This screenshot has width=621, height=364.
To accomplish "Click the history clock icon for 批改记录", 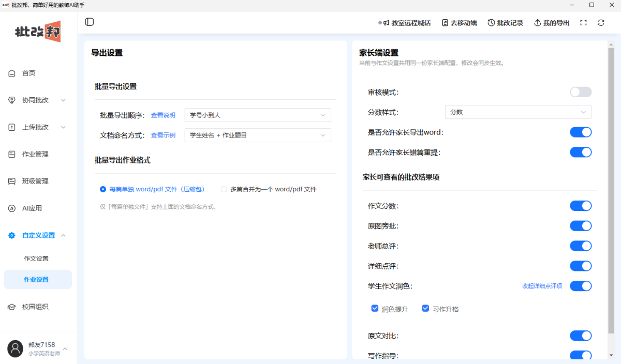I will (491, 23).
